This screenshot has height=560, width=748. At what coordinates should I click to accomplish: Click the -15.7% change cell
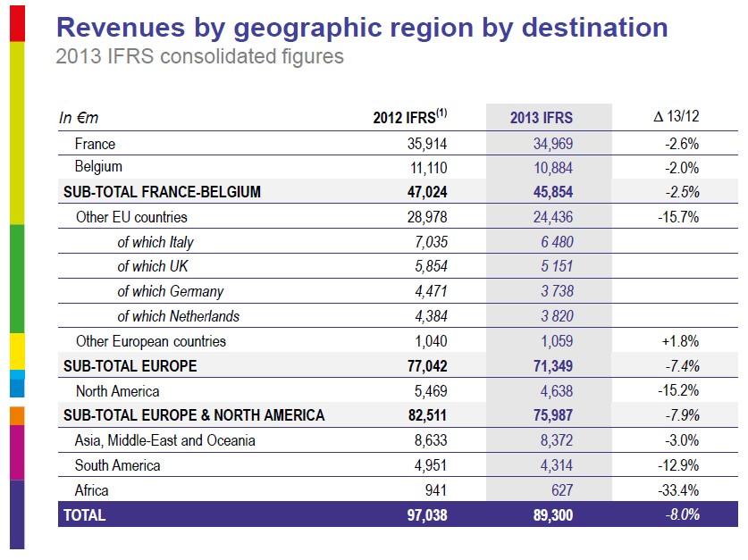point(678,217)
